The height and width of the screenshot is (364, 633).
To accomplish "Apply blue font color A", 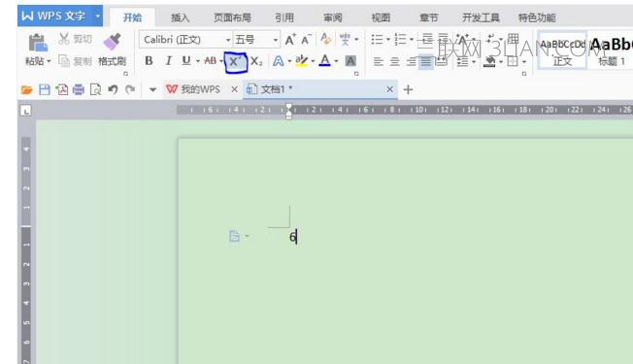I will pos(325,61).
